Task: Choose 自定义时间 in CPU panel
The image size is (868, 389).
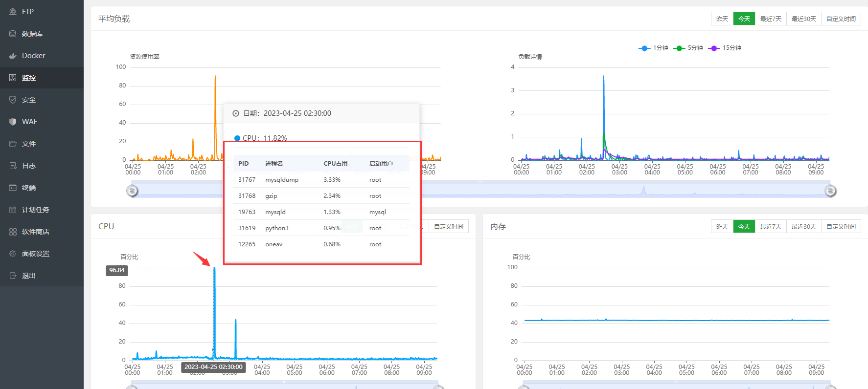Action: pyautogui.click(x=449, y=226)
